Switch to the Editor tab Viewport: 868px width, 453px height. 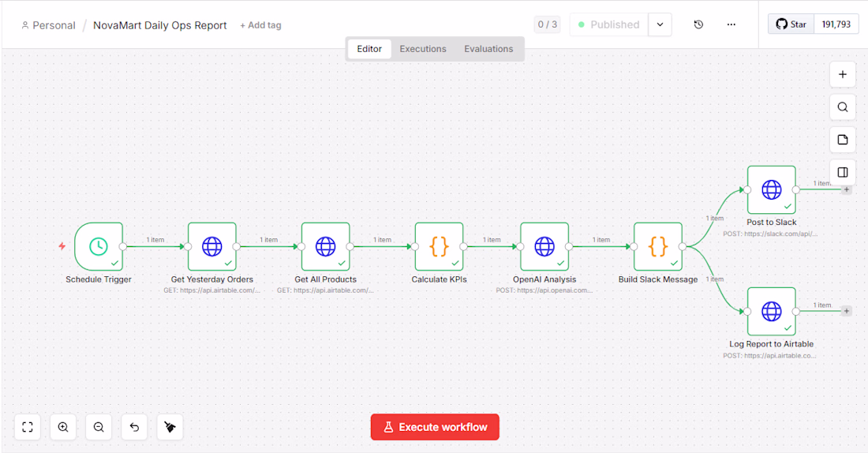(x=369, y=49)
